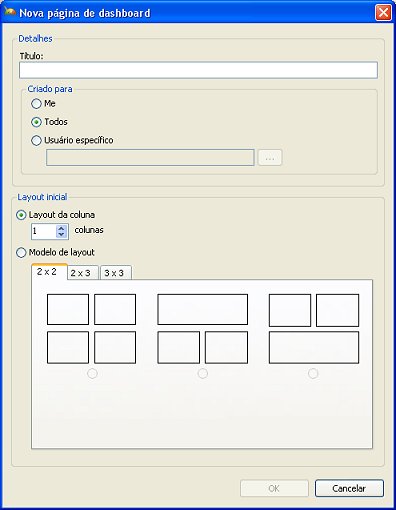The height and width of the screenshot is (510, 396).
Task: Click the Cancelar button
Action: click(349, 488)
